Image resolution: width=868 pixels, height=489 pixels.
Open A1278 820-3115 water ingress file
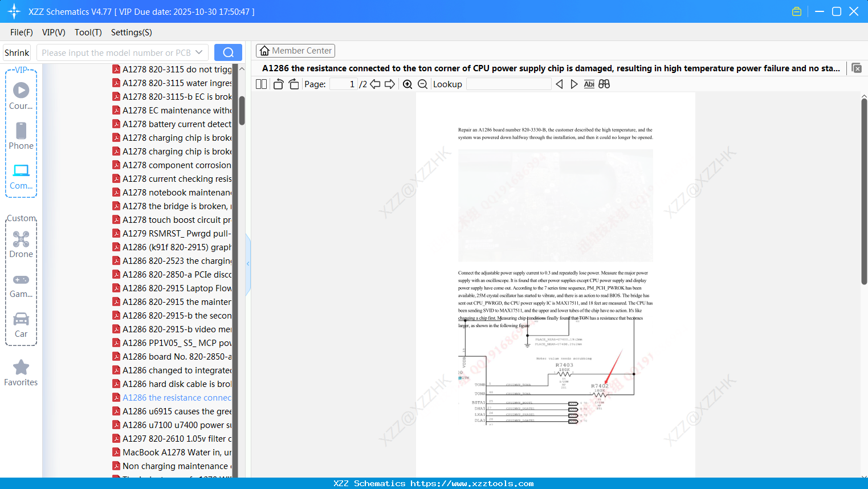tap(172, 83)
